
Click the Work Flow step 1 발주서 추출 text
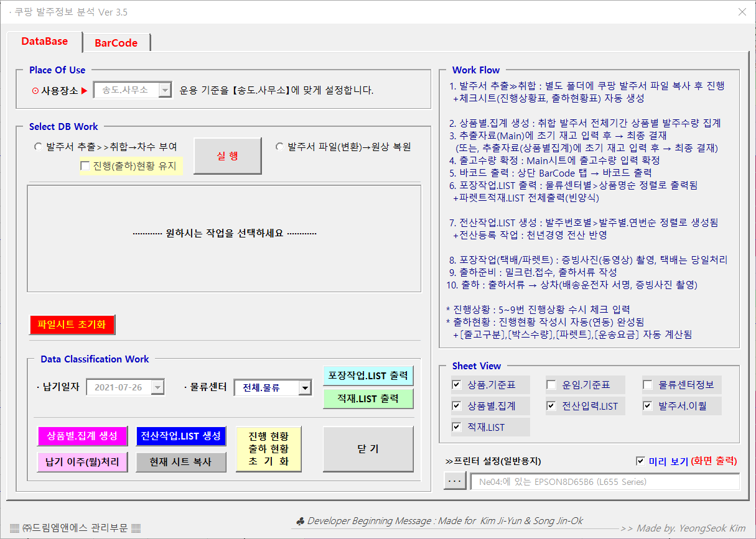[587, 86]
